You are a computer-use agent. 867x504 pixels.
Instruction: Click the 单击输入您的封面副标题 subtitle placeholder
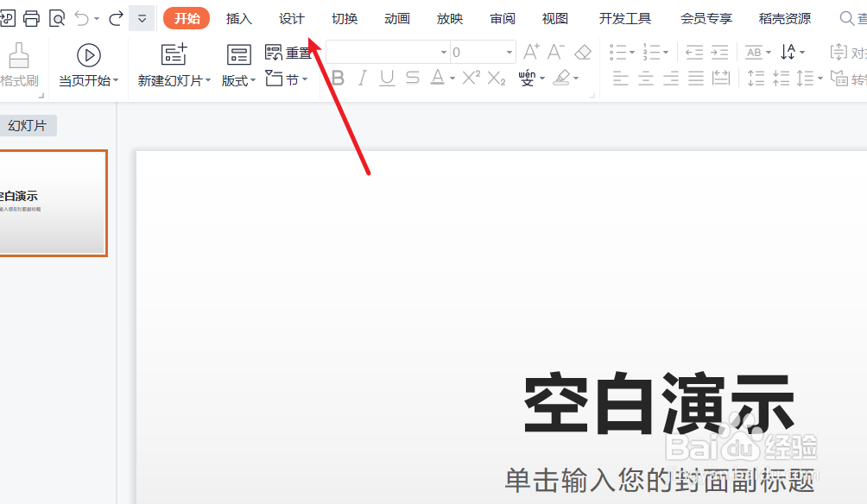click(660, 480)
